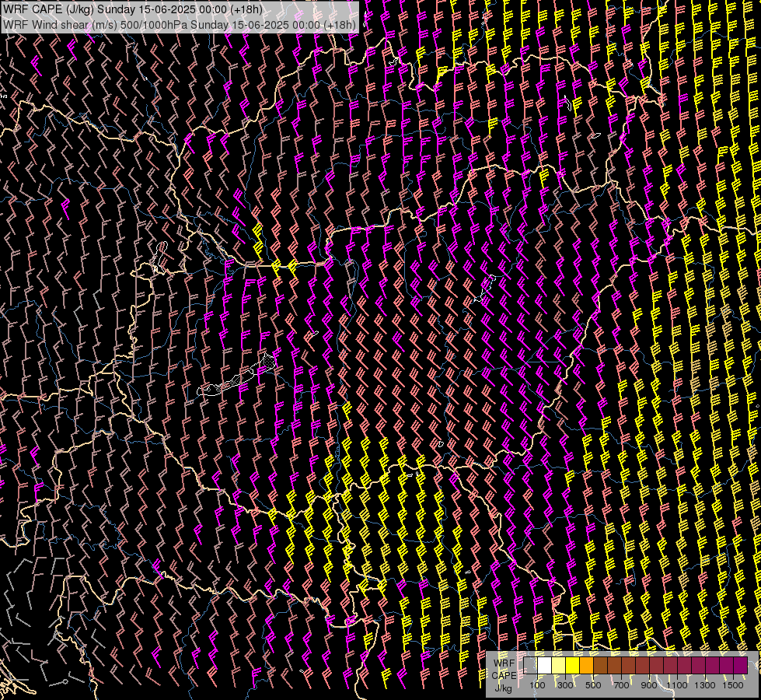Click the J/kg unit label in legend
The width and height of the screenshot is (761, 700).
503,688
